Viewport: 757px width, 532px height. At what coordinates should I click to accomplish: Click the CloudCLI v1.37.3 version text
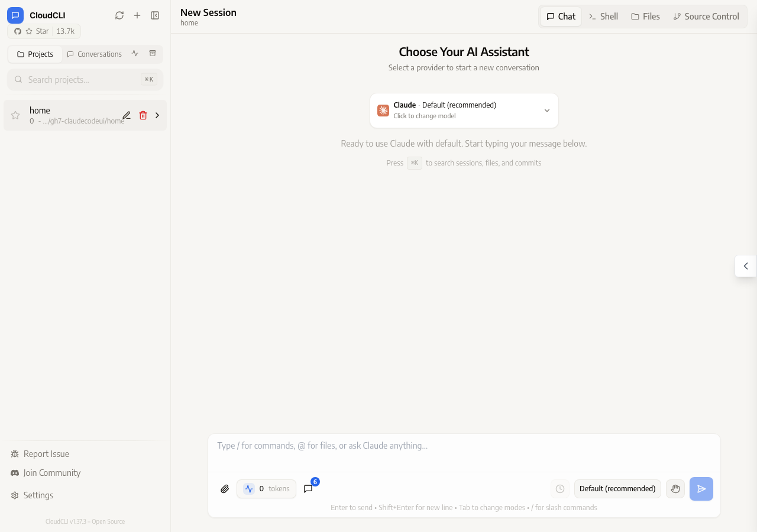point(85,521)
